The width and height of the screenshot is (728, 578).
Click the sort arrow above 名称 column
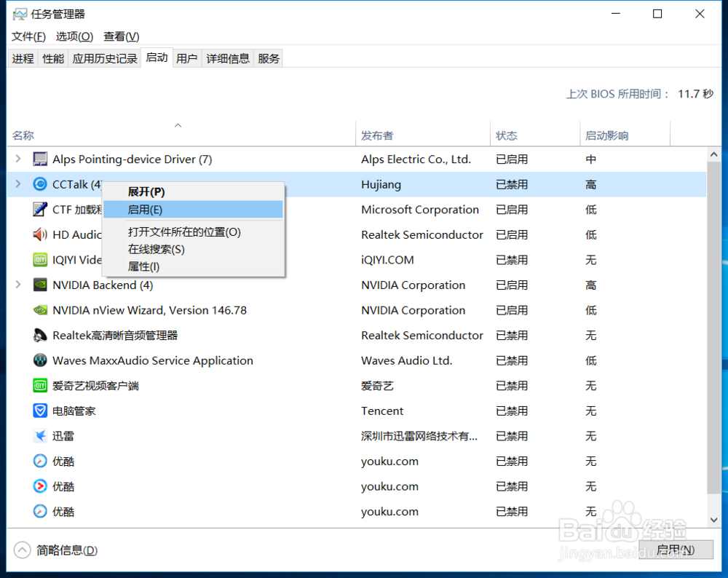click(x=178, y=125)
